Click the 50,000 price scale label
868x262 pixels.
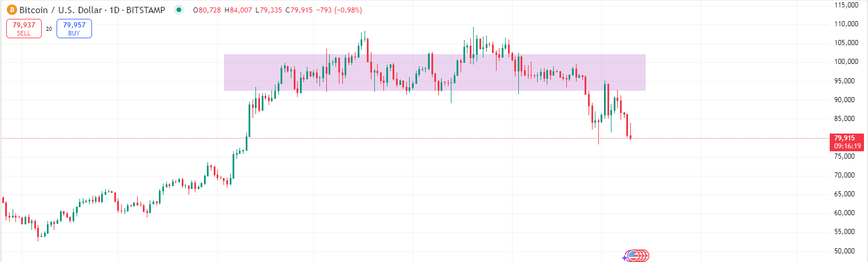847,251
